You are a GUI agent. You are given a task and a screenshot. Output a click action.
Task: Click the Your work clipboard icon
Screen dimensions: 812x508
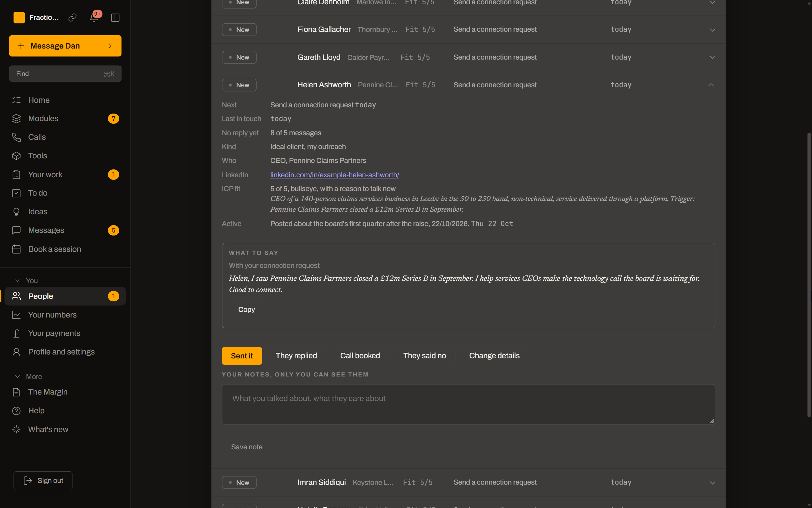[16, 174]
